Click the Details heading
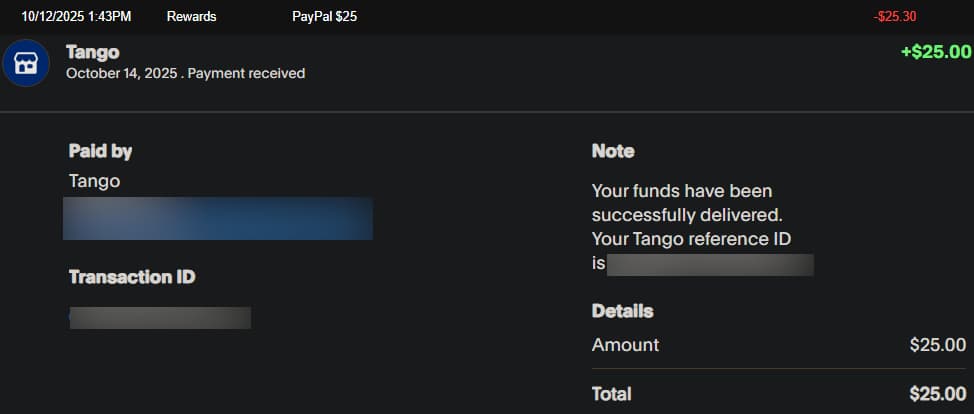This screenshot has width=974, height=414. coord(622,311)
